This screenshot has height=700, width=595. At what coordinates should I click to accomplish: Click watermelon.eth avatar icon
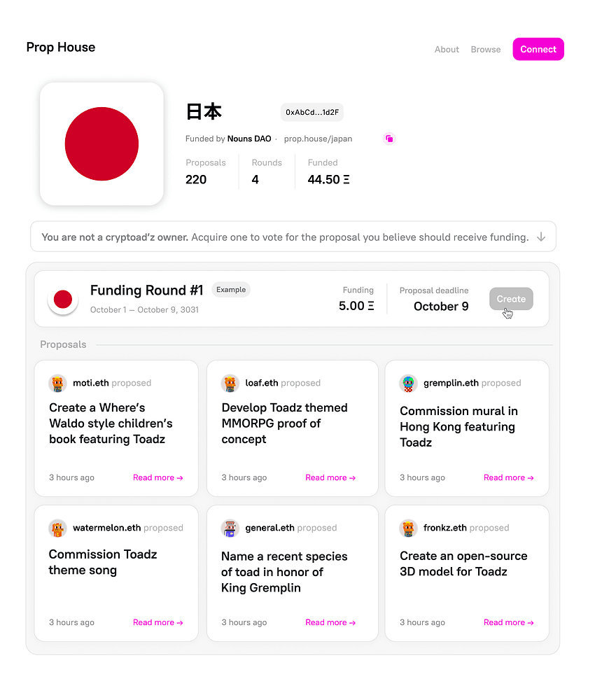(x=57, y=528)
